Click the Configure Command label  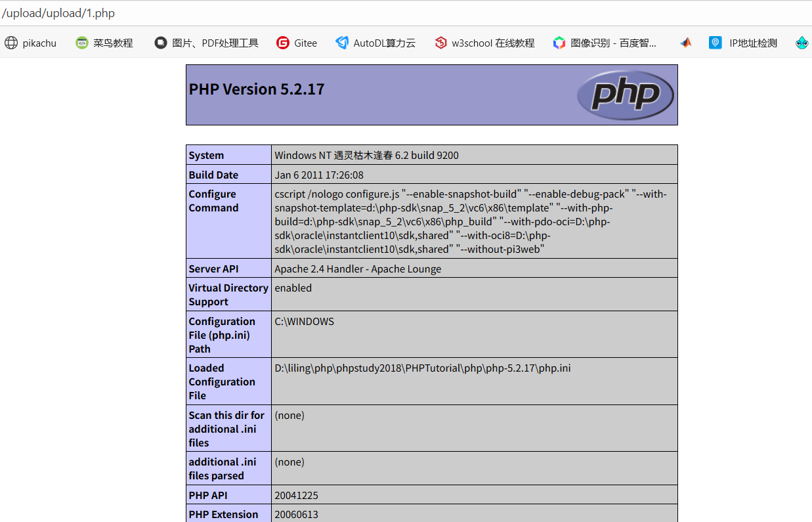click(213, 201)
